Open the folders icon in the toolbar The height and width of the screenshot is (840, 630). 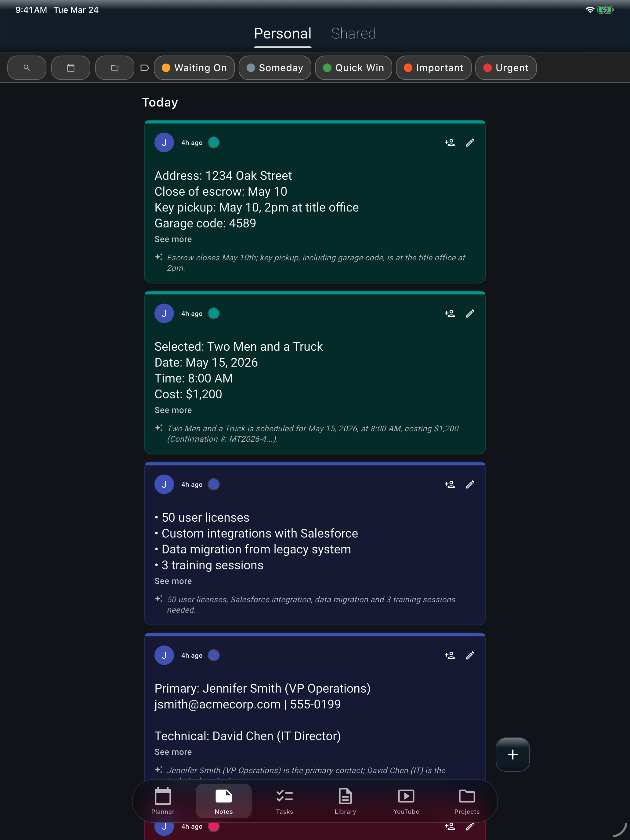(114, 67)
